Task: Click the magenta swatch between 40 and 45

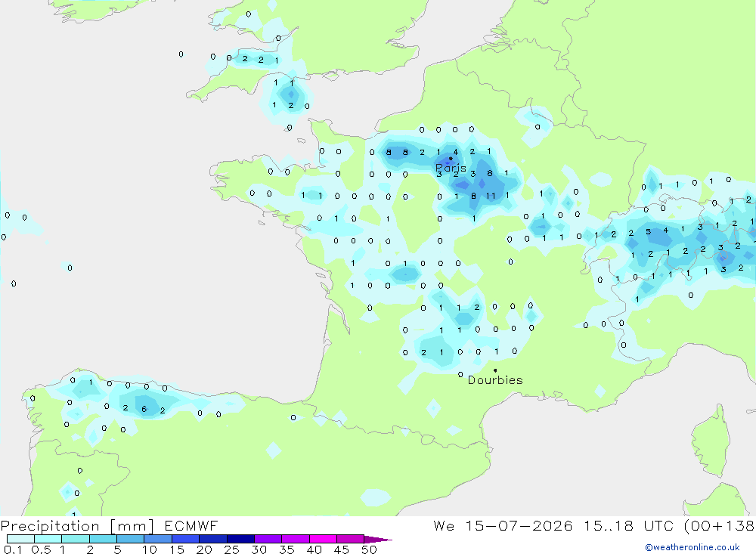Action: 323,539
